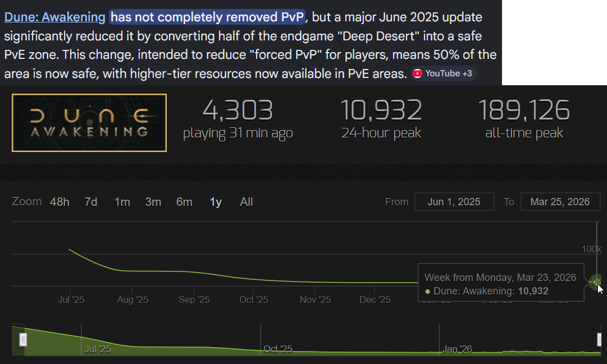Click tooltip text 'Week from Monday, Mar 23, 2026'
The image size is (607, 364).
(x=500, y=278)
